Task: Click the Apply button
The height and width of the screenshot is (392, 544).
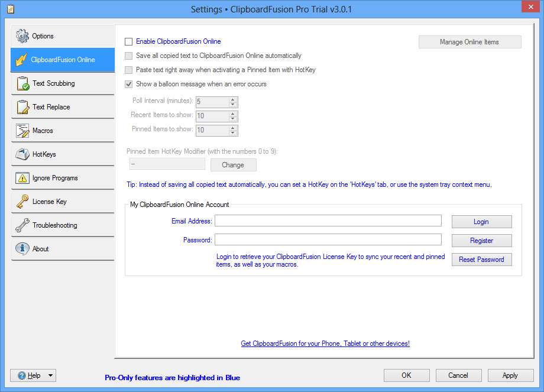Action: [511, 375]
